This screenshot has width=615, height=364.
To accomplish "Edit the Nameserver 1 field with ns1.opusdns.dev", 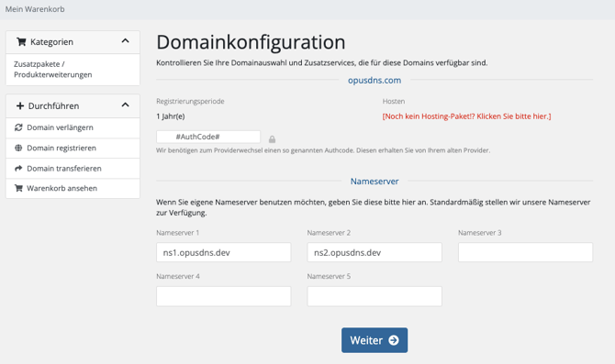I will click(224, 252).
